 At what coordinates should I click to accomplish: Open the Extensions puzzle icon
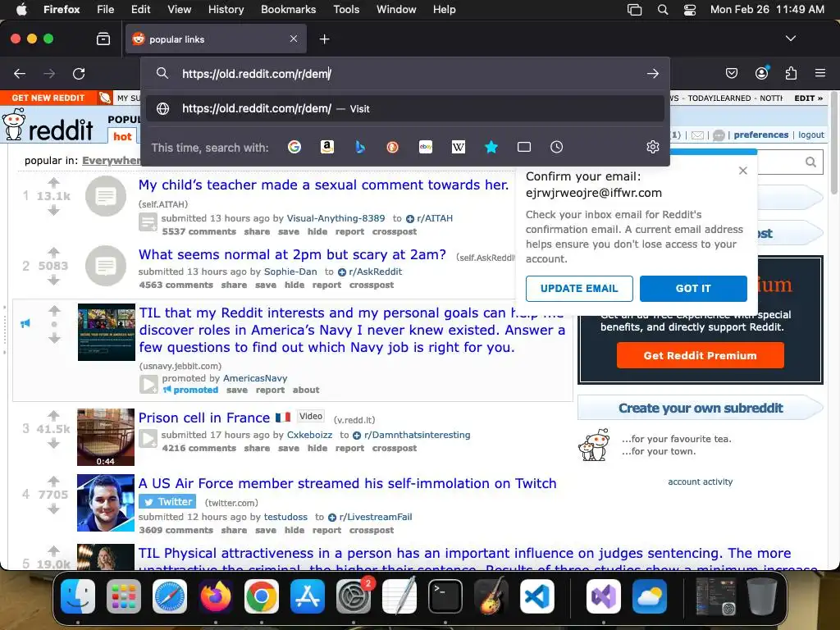[792, 73]
